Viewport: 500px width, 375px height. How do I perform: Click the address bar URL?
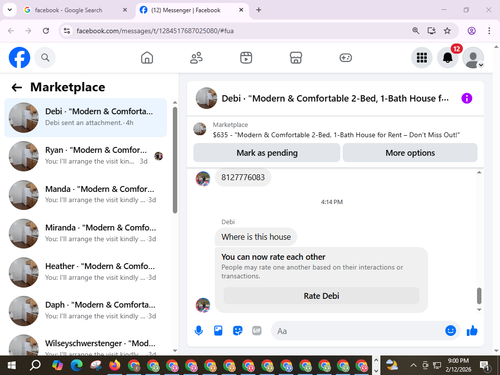click(x=155, y=31)
